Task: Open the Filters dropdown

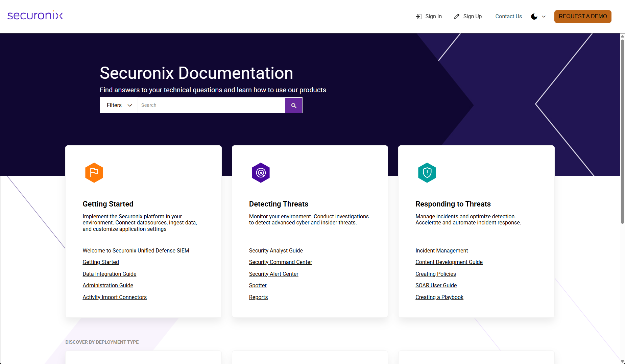Action: (x=119, y=105)
